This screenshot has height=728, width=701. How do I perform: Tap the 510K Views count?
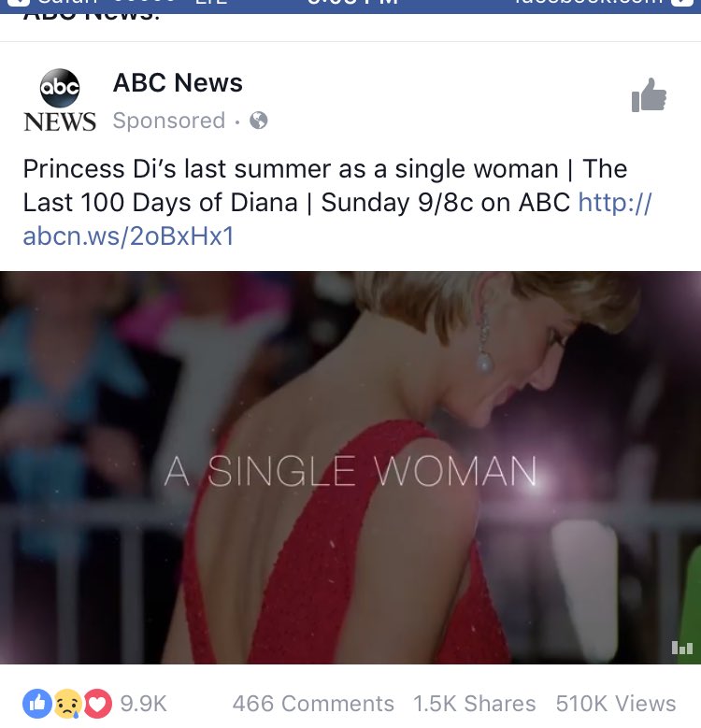click(x=616, y=704)
